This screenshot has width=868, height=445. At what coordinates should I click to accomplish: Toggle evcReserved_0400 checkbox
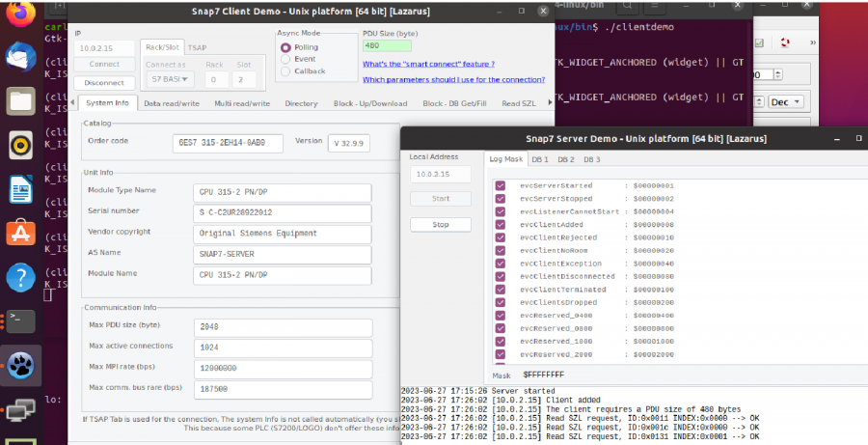pyautogui.click(x=501, y=316)
